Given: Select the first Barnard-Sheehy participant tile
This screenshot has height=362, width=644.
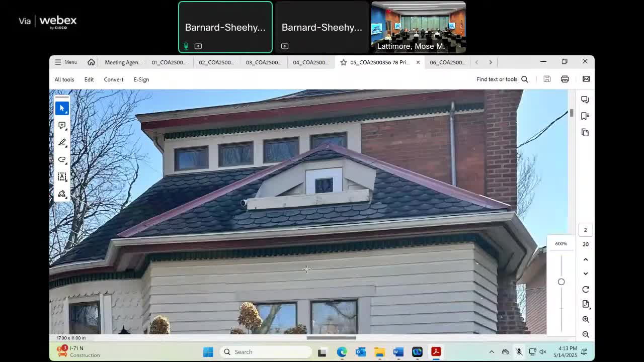Looking at the screenshot, I should pyautogui.click(x=225, y=27).
